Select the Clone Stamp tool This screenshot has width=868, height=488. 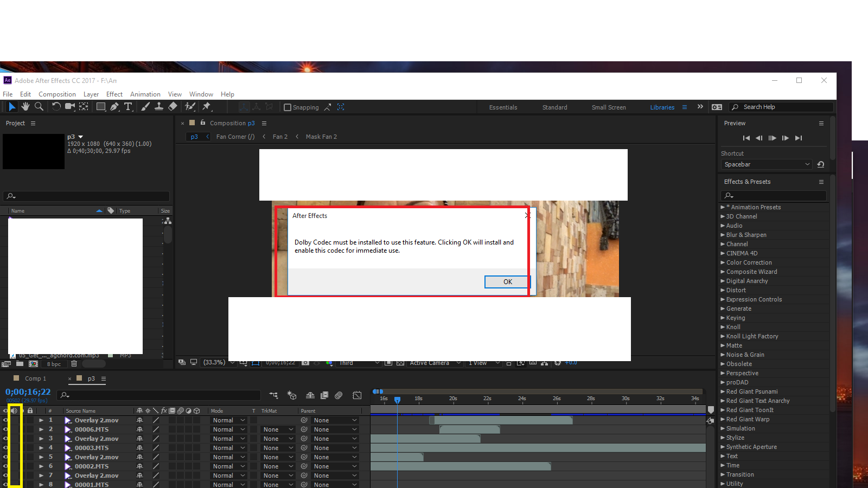coord(159,107)
